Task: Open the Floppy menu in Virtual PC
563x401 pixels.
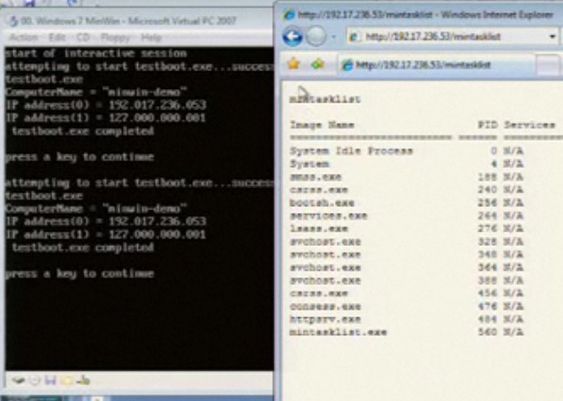Action: (115, 37)
